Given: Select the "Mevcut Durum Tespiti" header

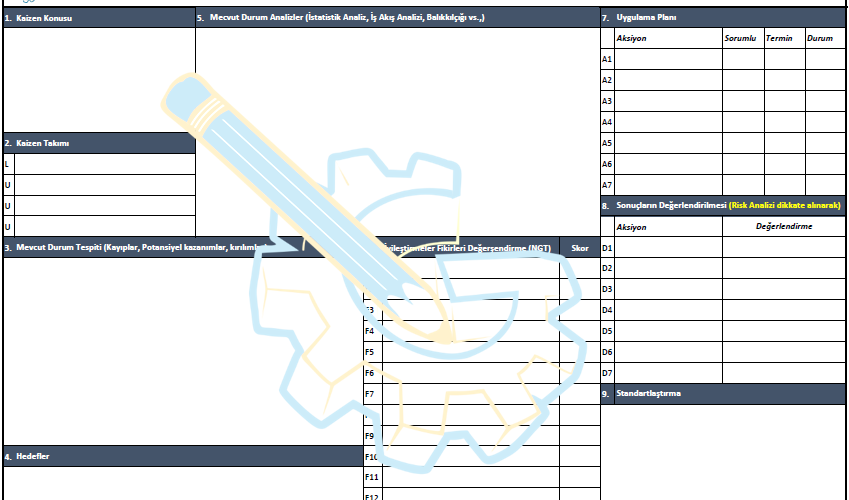Looking at the screenshot, I should [x=130, y=247].
